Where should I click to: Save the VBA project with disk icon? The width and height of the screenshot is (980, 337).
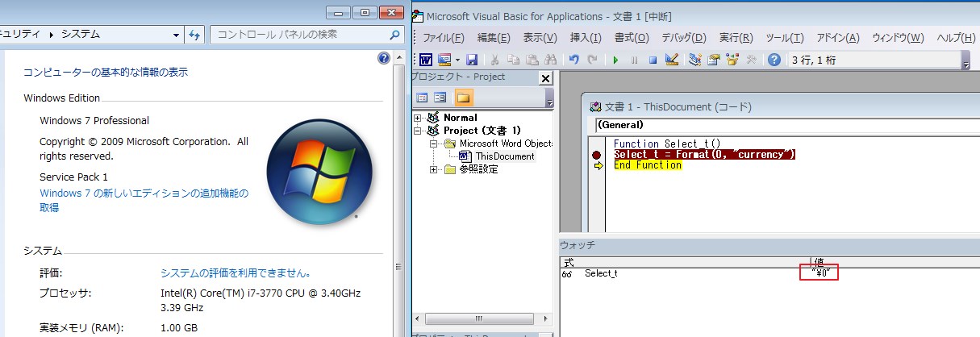pyautogui.click(x=472, y=60)
